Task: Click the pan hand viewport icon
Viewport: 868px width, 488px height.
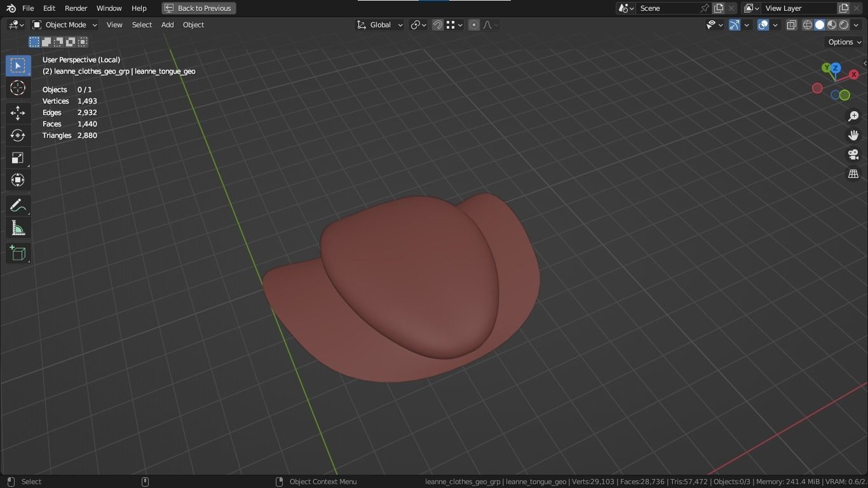Action: pyautogui.click(x=853, y=135)
